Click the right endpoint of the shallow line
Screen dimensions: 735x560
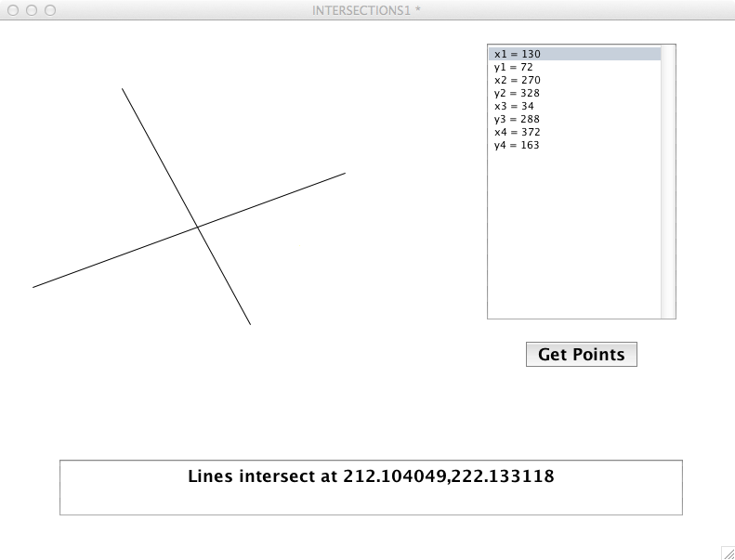tap(345, 173)
